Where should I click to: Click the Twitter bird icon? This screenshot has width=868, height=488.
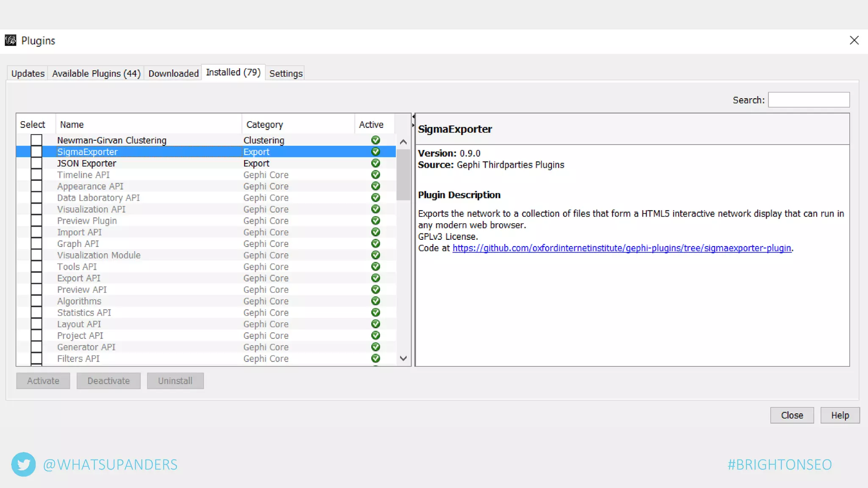coord(23,465)
